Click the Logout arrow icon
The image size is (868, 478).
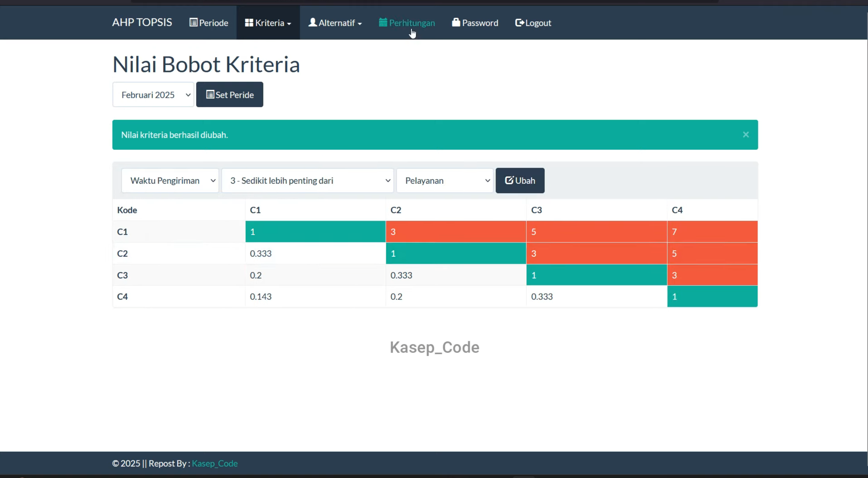[519, 22]
